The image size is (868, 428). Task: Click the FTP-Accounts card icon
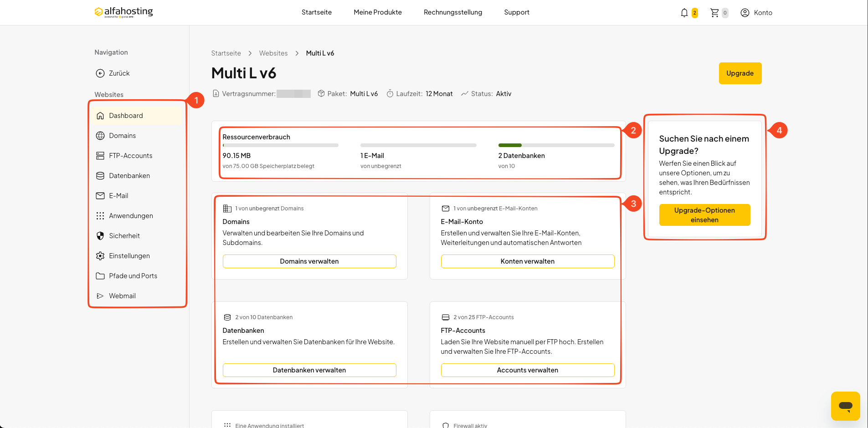446,317
